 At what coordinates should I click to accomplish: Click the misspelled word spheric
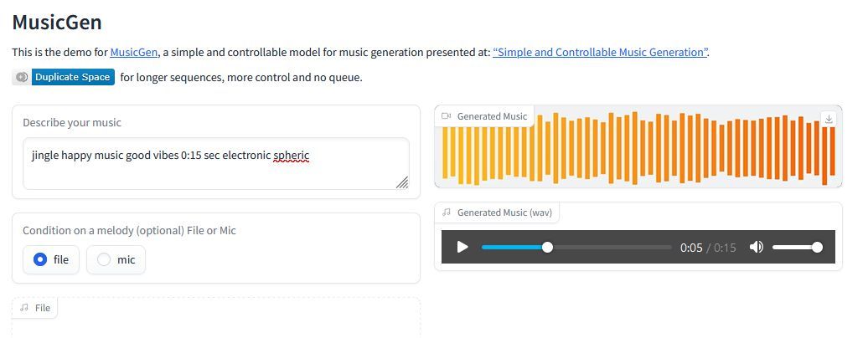(292, 156)
